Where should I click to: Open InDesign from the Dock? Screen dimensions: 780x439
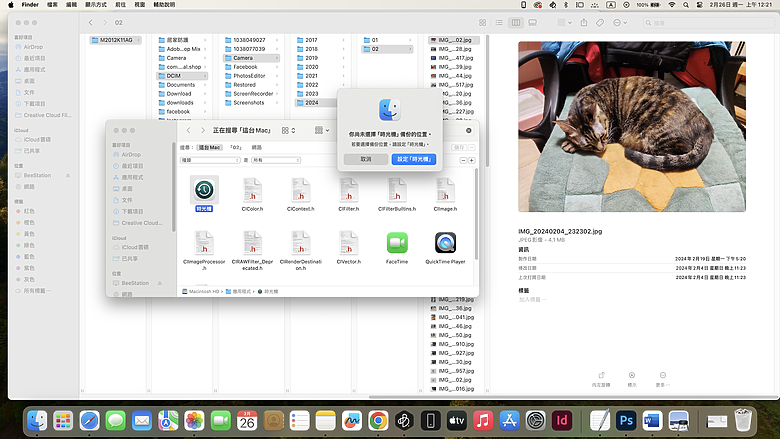click(562, 421)
